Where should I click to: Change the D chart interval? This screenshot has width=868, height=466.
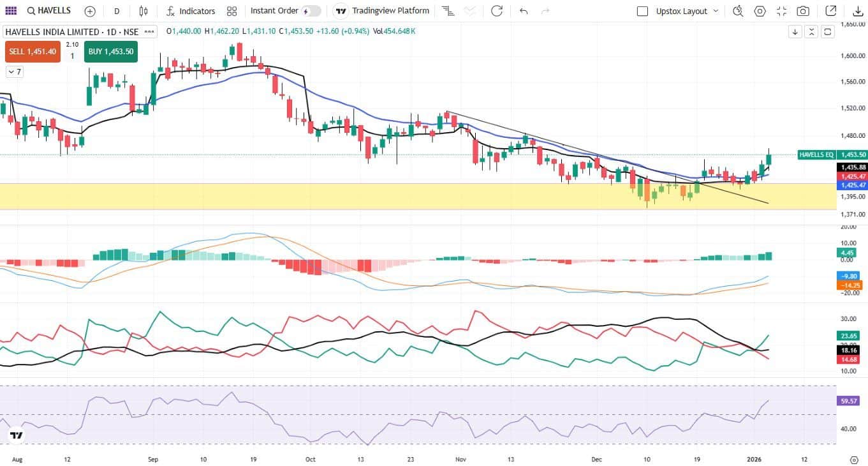tap(117, 11)
